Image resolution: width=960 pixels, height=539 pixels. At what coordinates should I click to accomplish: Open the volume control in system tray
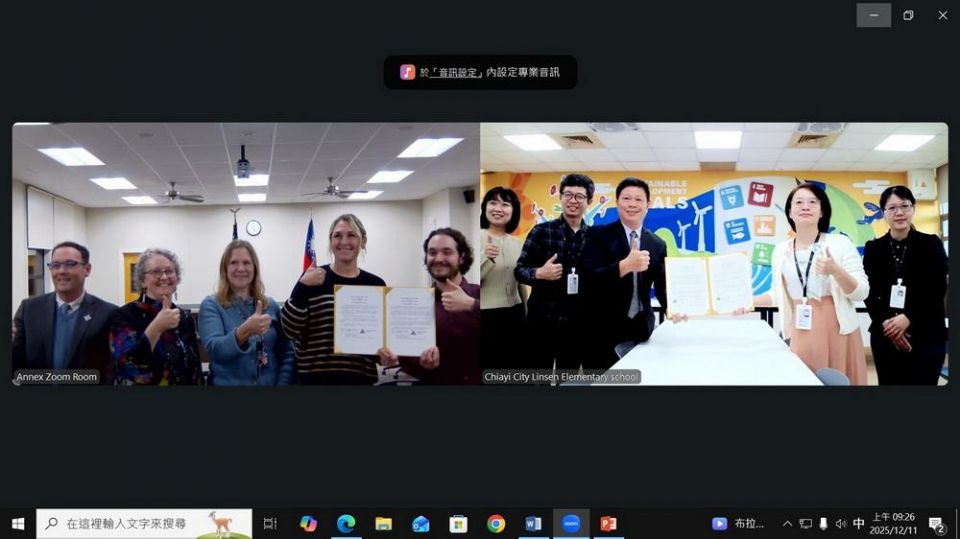point(840,523)
